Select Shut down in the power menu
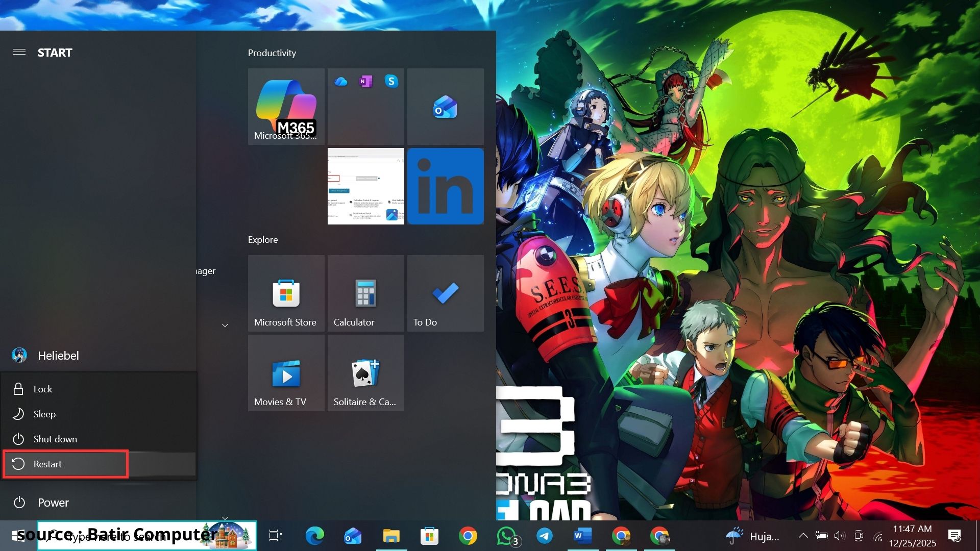Image resolution: width=980 pixels, height=551 pixels. (x=99, y=439)
